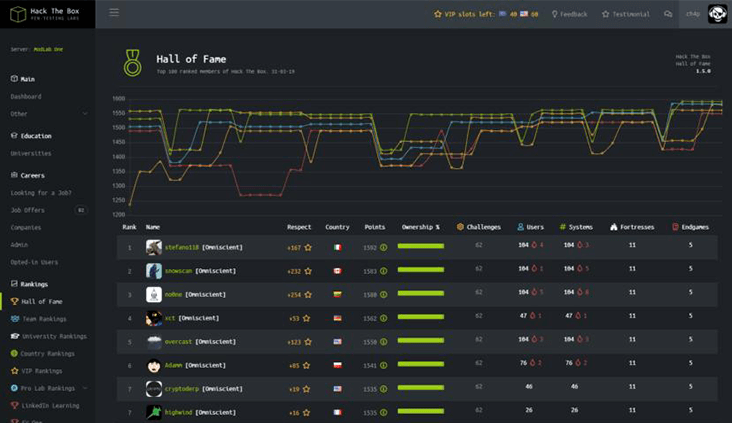This screenshot has height=423, width=732.
Task: Sort by Challenges column header
Action: 479,227
